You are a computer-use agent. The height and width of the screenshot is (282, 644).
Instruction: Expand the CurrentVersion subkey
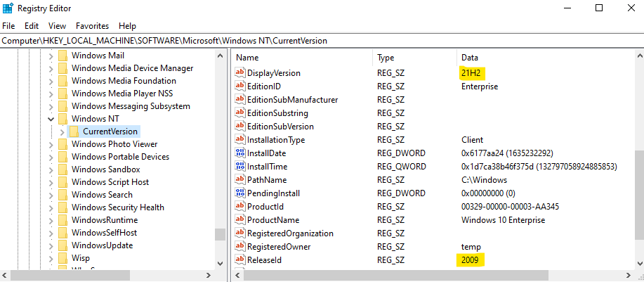63,132
